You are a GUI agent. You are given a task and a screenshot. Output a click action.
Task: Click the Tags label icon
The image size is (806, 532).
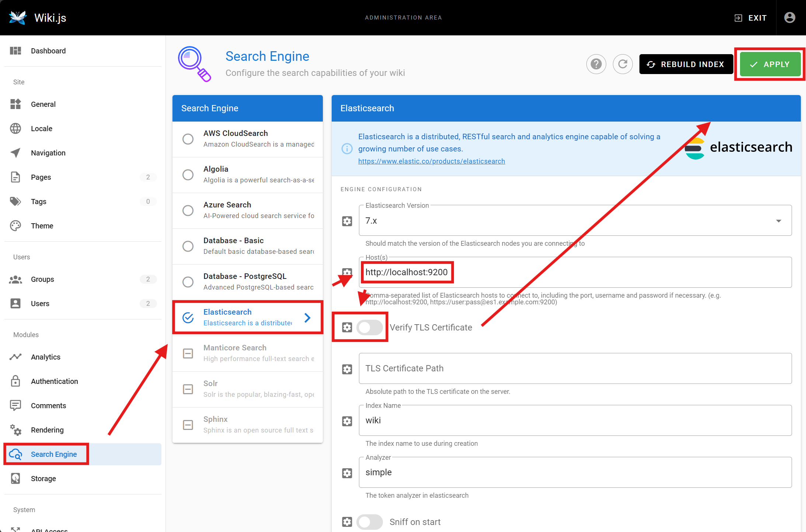pos(15,202)
